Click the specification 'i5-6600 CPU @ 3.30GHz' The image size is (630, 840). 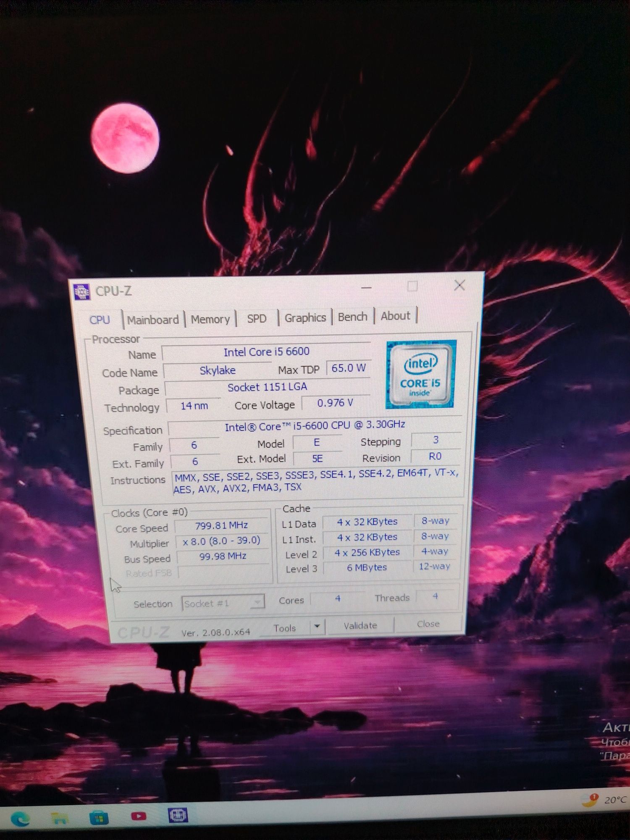pyautogui.click(x=315, y=426)
